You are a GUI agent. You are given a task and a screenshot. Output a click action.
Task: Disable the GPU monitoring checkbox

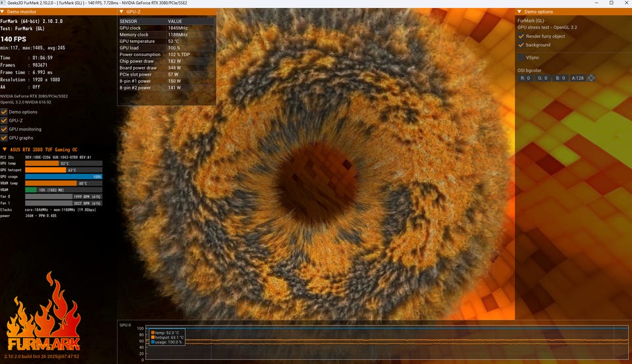(4, 129)
